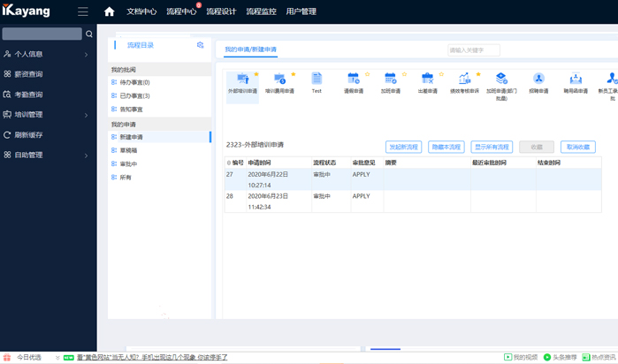This screenshot has width=618, height=364.
Task: Click the 发起新流程 button
Action: click(403, 147)
